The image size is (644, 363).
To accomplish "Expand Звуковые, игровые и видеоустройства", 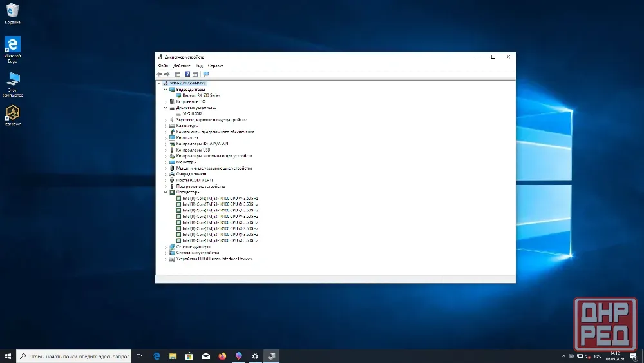I will pos(166,120).
